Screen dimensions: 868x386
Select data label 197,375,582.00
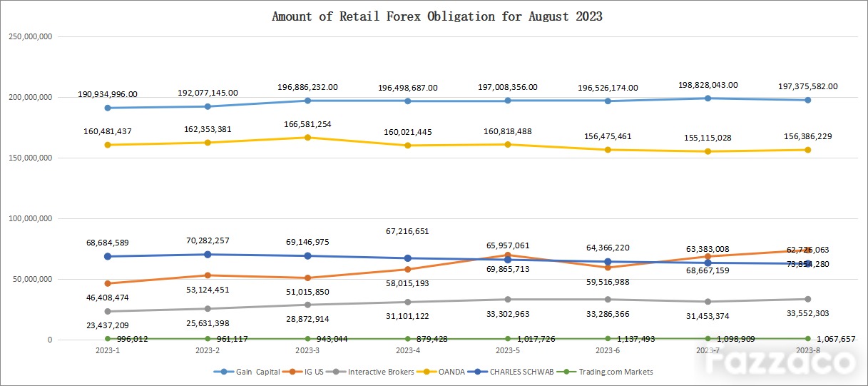(808, 86)
